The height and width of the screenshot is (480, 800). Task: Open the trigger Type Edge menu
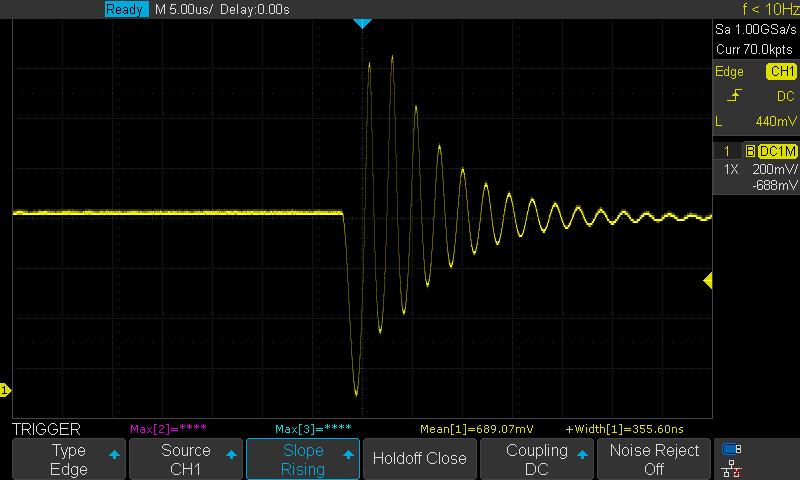(69, 459)
